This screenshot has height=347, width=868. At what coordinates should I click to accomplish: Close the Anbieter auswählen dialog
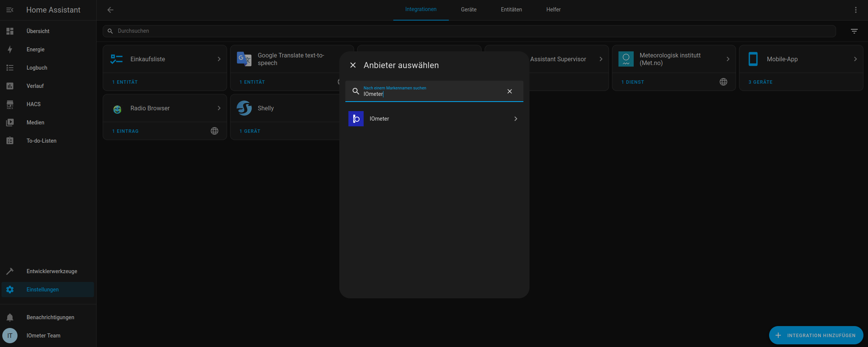pos(353,65)
